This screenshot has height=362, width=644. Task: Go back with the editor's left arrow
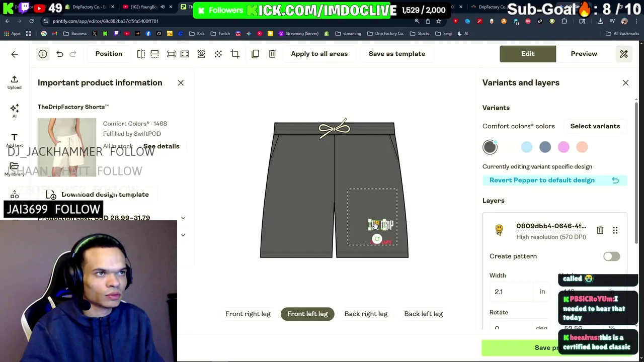[15, 54]
